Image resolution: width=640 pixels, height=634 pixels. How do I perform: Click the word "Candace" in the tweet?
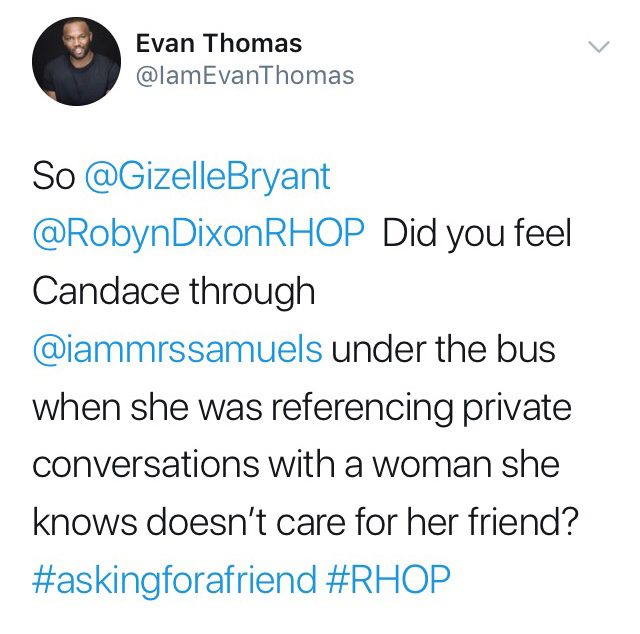click(106, 291)
